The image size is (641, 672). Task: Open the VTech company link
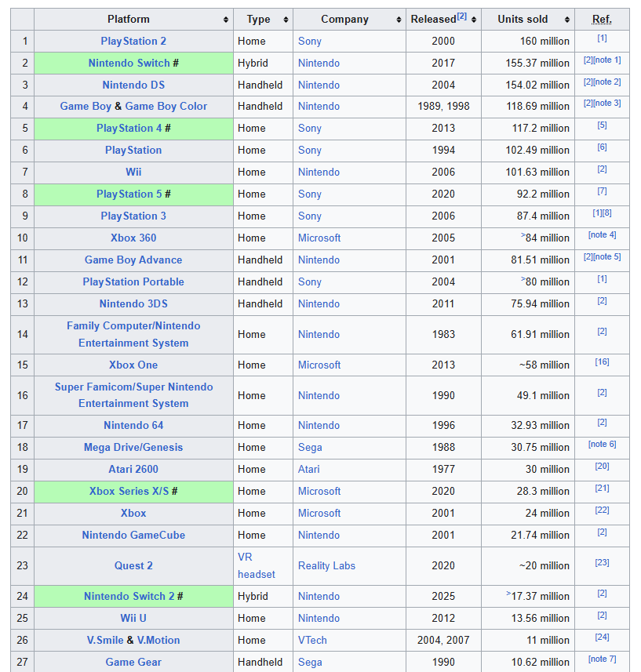312,640
